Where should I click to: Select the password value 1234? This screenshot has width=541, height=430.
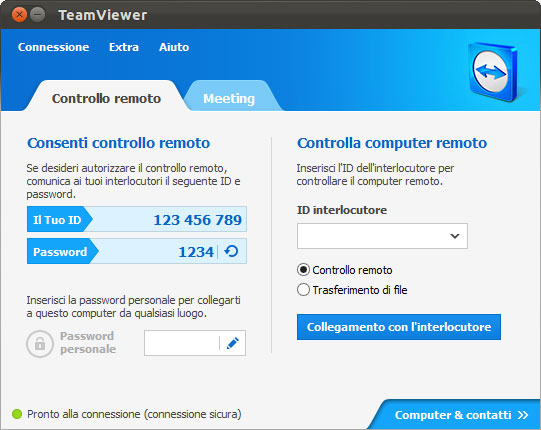click(x=196, y=252)
